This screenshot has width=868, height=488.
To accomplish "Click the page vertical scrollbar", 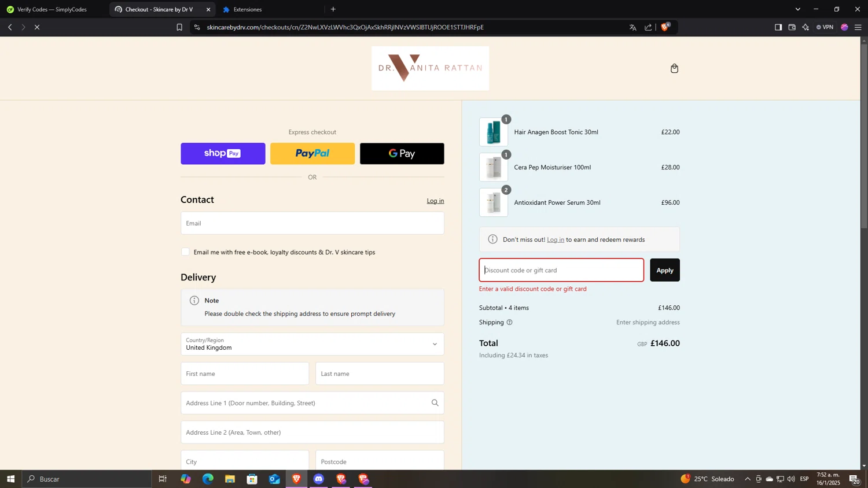I will 864,136.
